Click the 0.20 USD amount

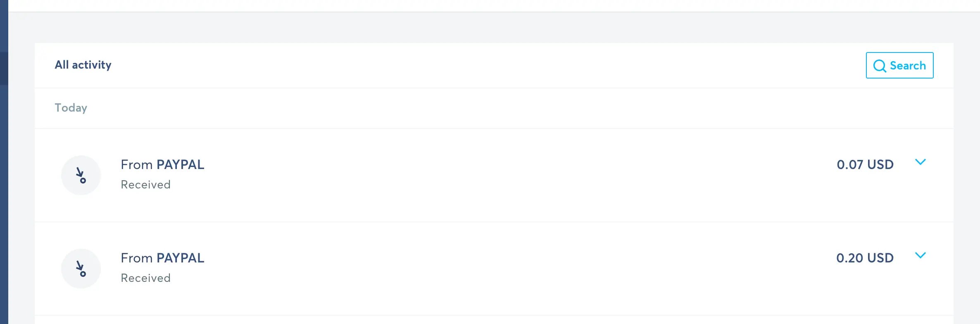pos(865,258)
